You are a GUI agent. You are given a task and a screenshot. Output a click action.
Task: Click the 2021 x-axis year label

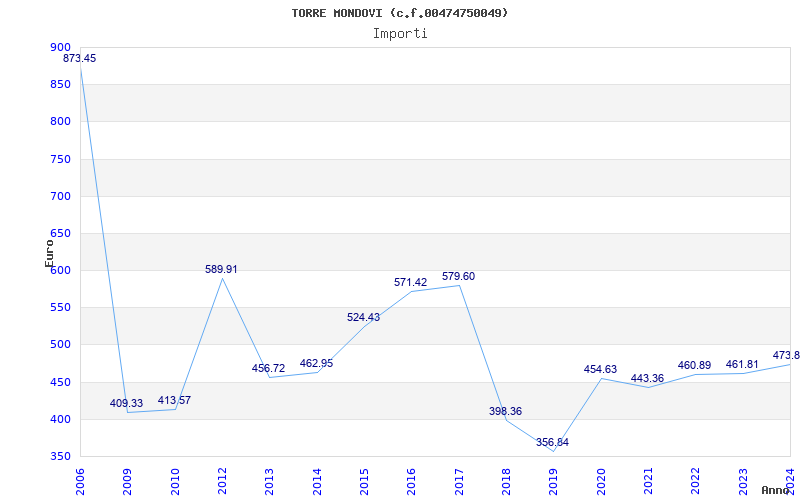click(648, 482)
